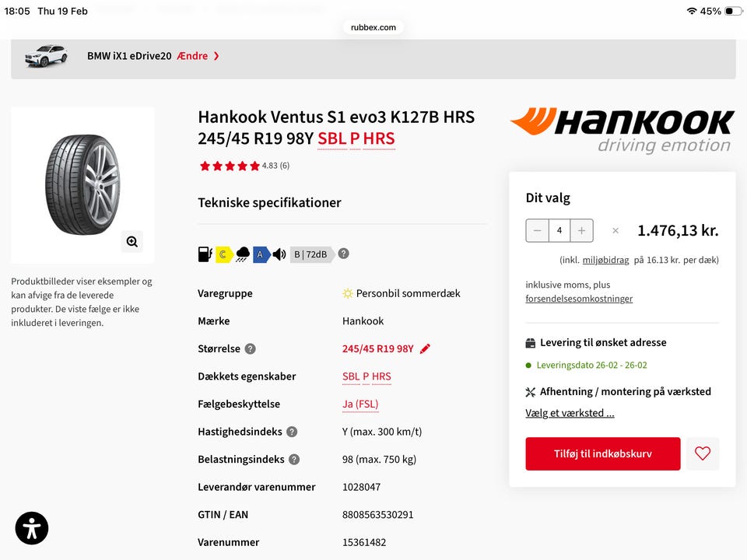Click Tilføj til indkøbskurv button
747x560 pixels.
[602, 453]
